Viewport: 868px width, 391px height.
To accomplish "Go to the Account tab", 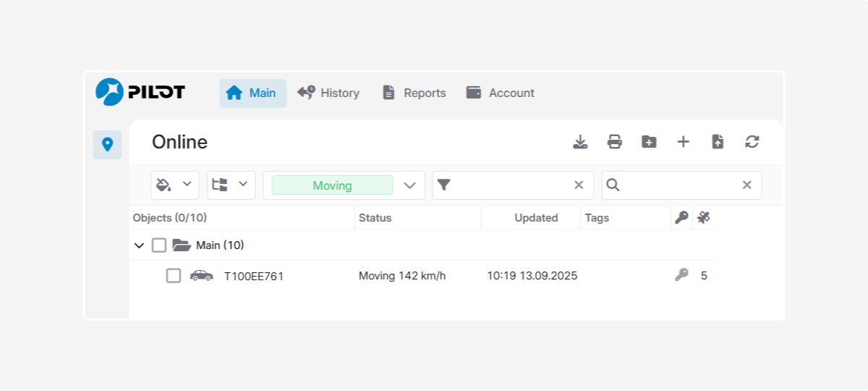I will coord(501,93).
